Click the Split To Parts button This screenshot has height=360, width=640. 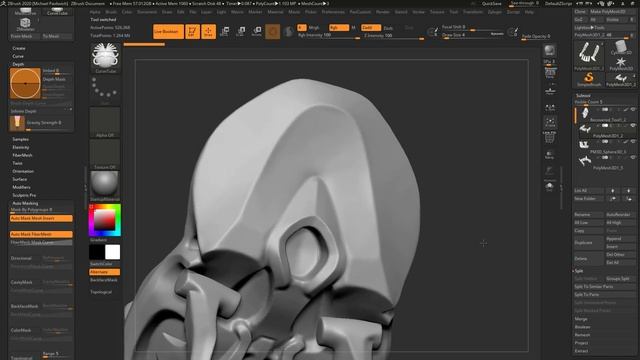604,295
